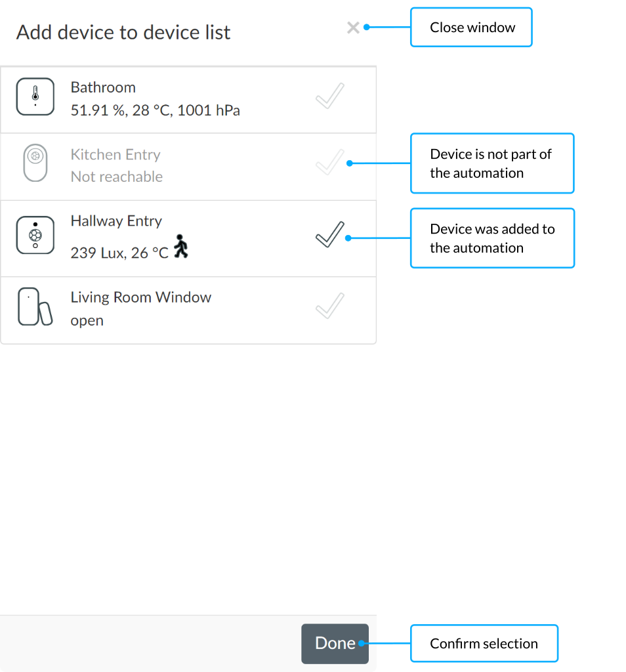Click the Bathroom climate sensor icon
The image size is (626, 672).
35,97
